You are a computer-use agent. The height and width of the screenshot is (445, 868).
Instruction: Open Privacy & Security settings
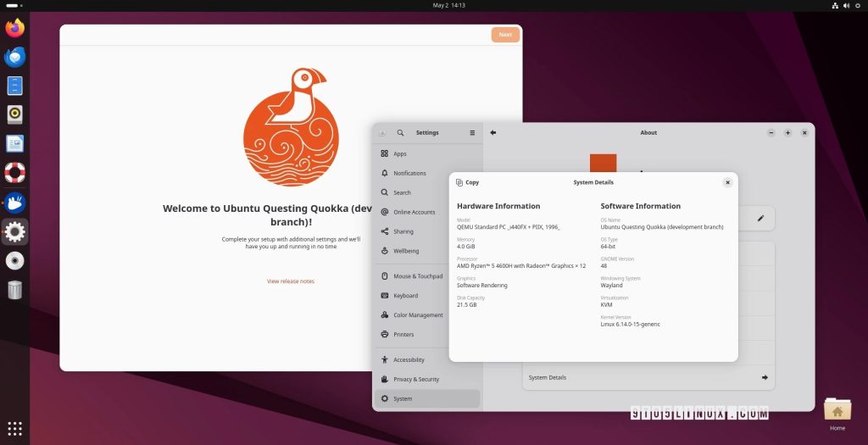(x=415, y=379)
